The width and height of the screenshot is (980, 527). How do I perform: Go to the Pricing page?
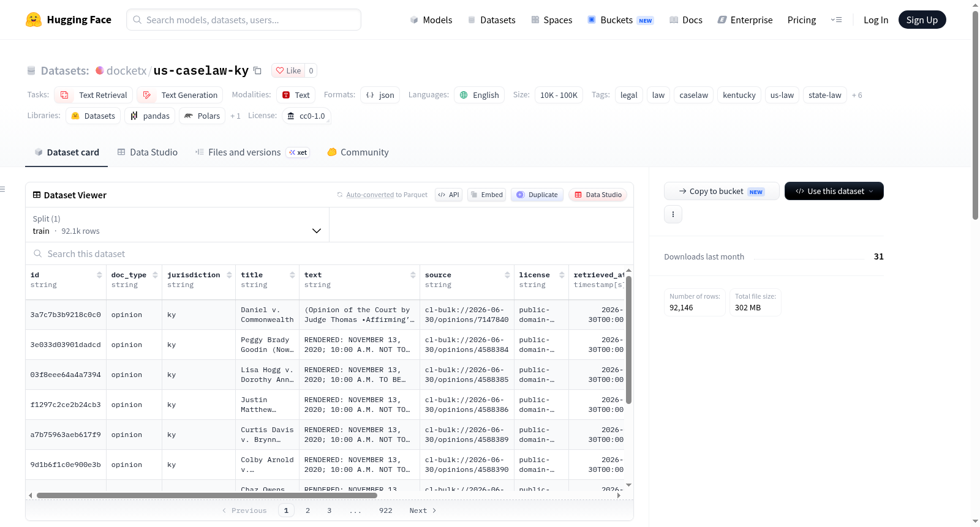pyautogui.click(x=802, y=20)
